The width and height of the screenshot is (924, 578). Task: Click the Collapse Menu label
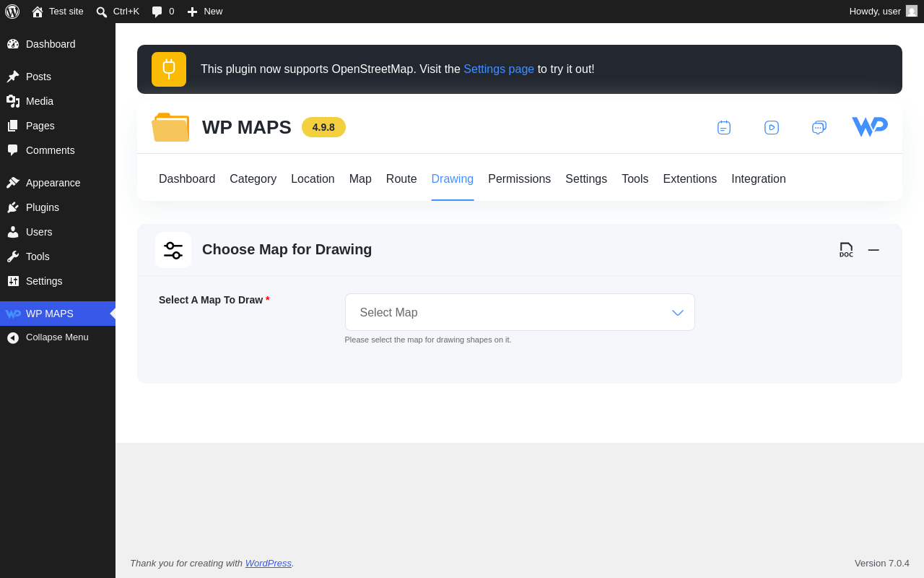(58, 337)
